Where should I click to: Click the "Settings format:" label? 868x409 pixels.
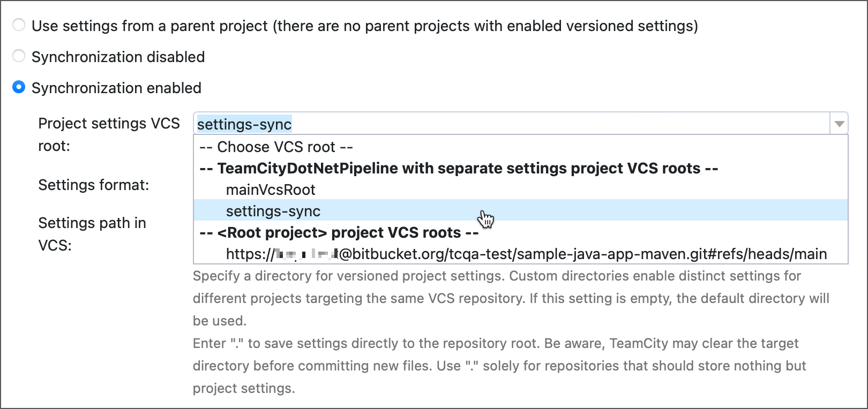click(94, 185)
